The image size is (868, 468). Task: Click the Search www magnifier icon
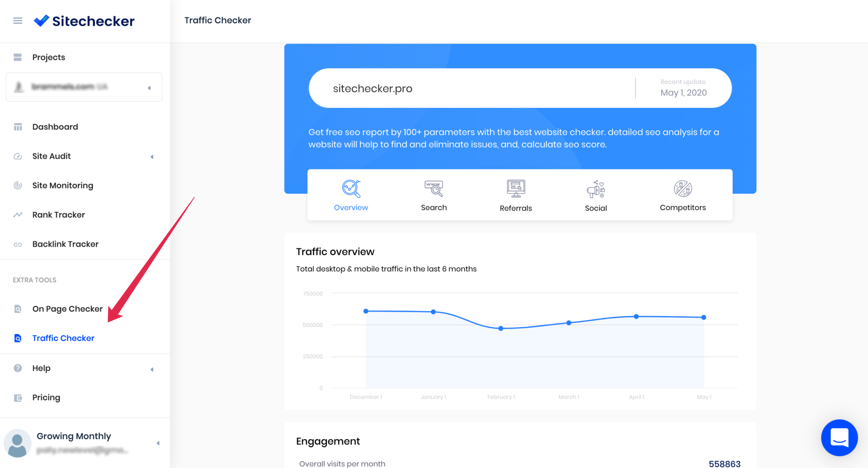(434, 189)
